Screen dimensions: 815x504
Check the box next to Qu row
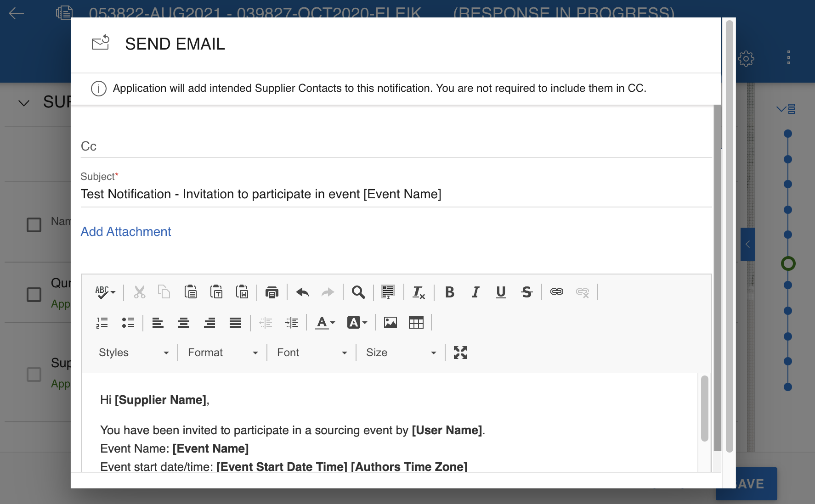point(34,295)
